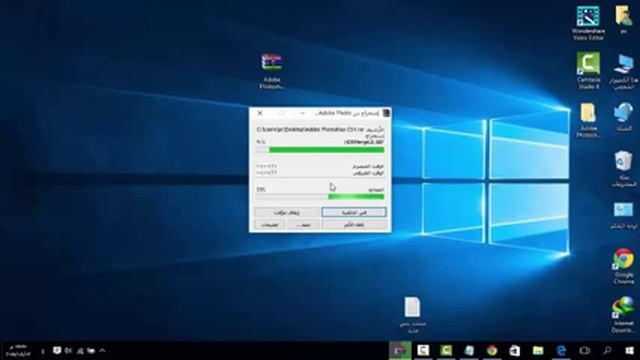Open taskbar search magnifier

coord(607,351)
